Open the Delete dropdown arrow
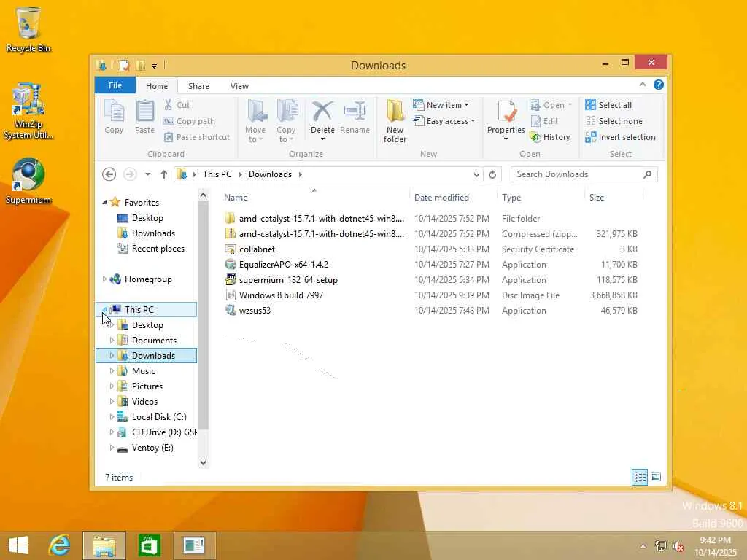The width and height of the screenshot is (747, 560). pos(322,139)
